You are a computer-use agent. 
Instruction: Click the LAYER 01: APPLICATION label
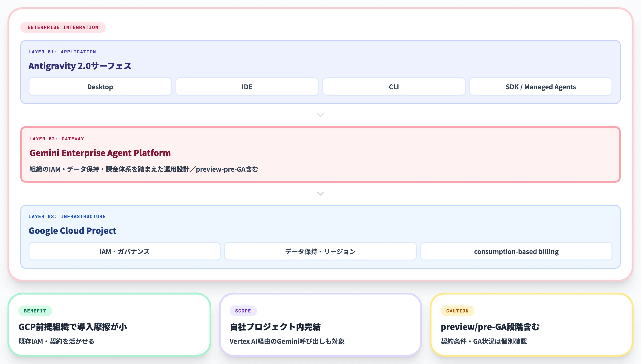[62, 52]
